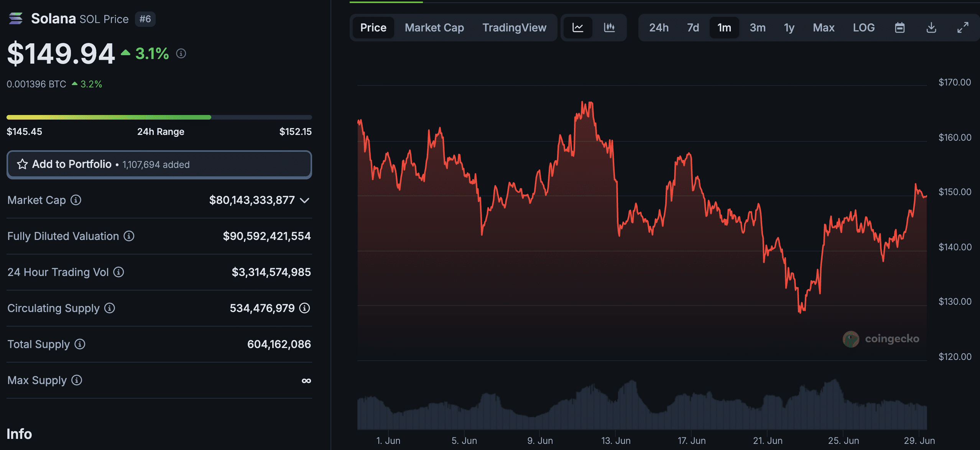Viewport: 980px width, 450px height.
Task: Switch to line chart view icon
Action: 578,28
